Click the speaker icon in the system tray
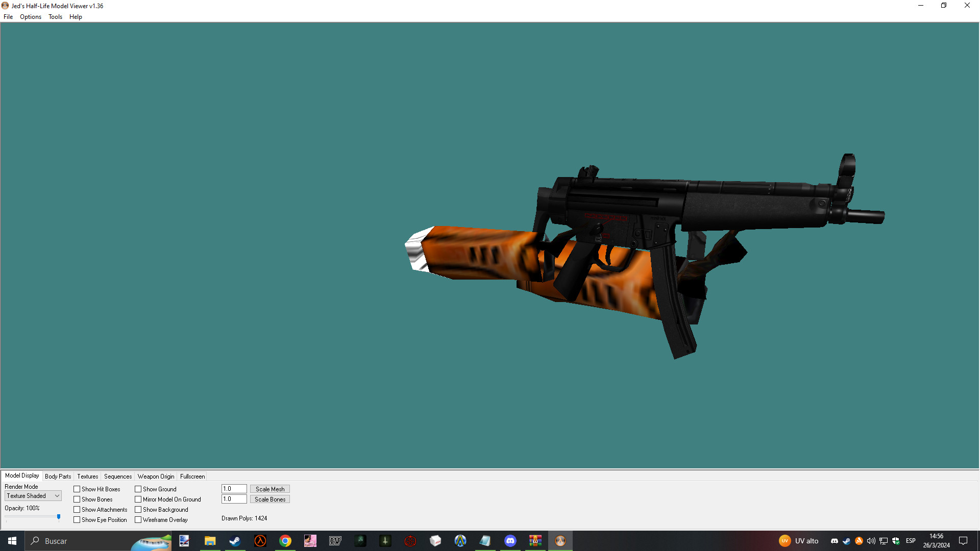This screenshot has width=980, height=551. pos(870,541)
